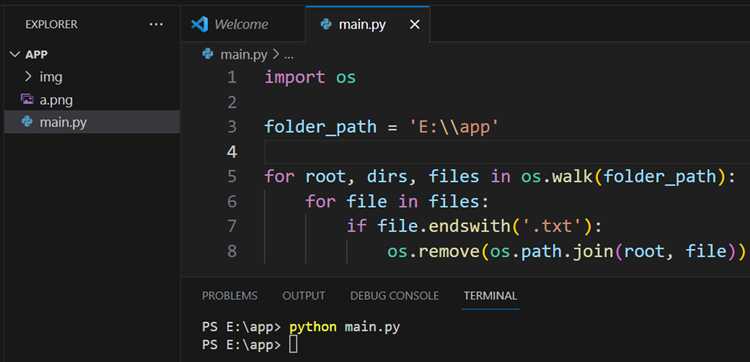Select main.py in the explorer tree
Screen dimensions: 750x362
coord(92,122)
